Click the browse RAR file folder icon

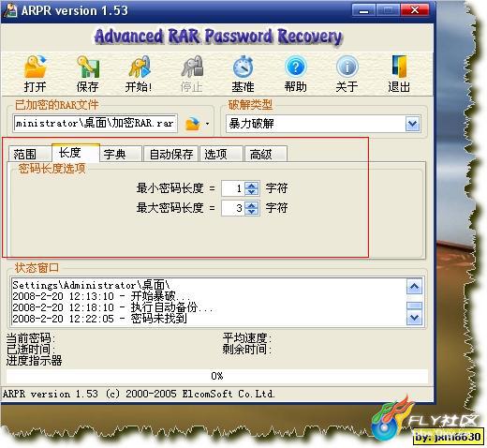(x=193, y=124)
